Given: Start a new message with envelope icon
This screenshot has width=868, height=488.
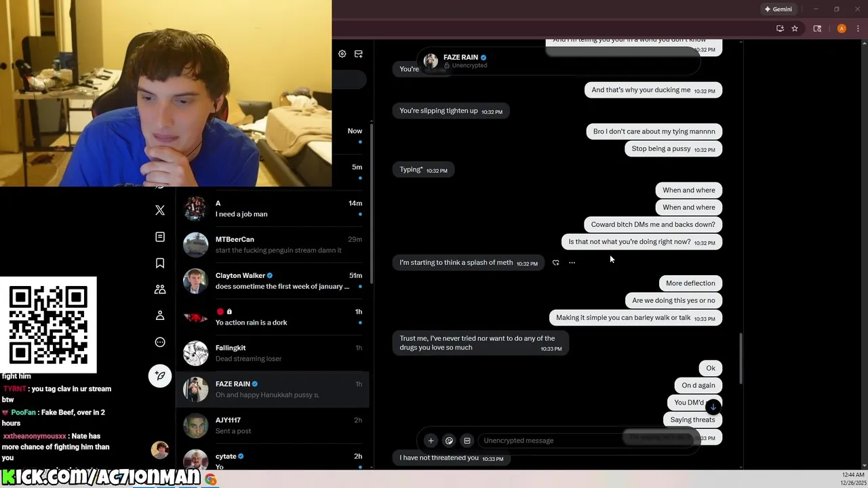Looking at the screenshot, I should (x=359, y=54).
